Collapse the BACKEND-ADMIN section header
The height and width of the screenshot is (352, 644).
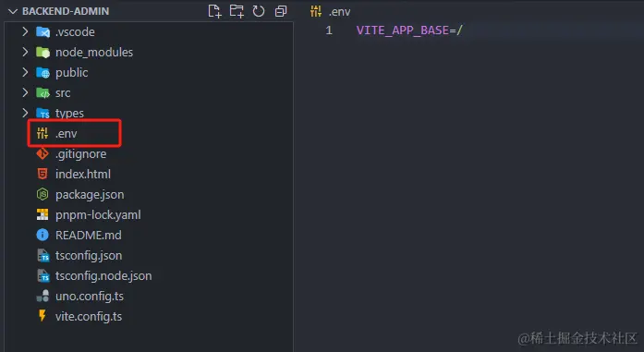tap(13, 11)
